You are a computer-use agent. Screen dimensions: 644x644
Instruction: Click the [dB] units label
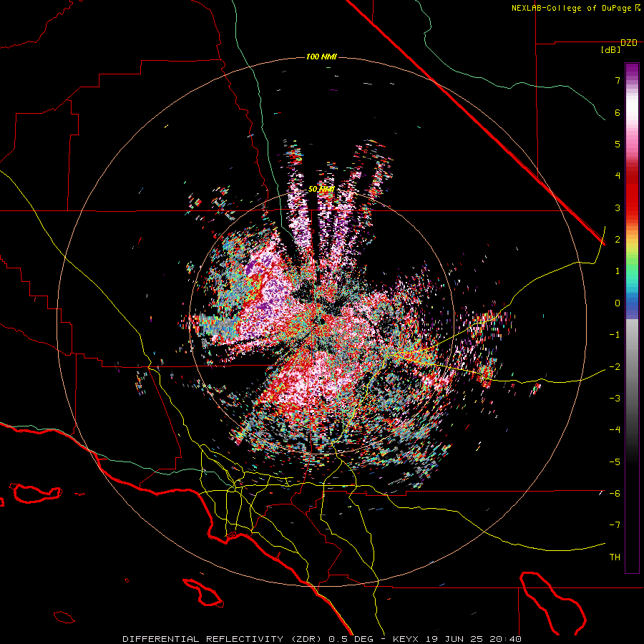point(611,50)
